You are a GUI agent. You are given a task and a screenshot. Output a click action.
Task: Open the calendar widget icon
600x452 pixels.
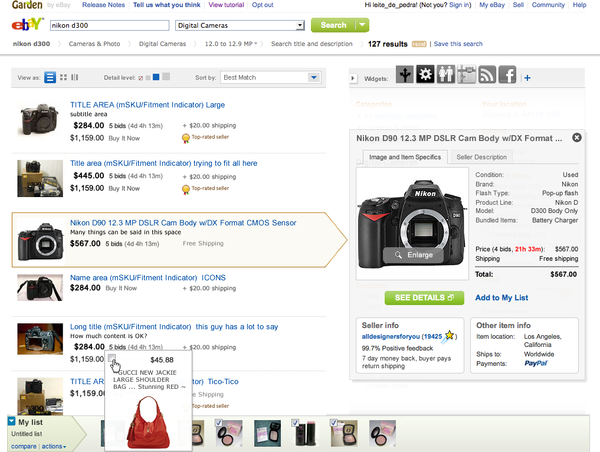click(466, 74)
